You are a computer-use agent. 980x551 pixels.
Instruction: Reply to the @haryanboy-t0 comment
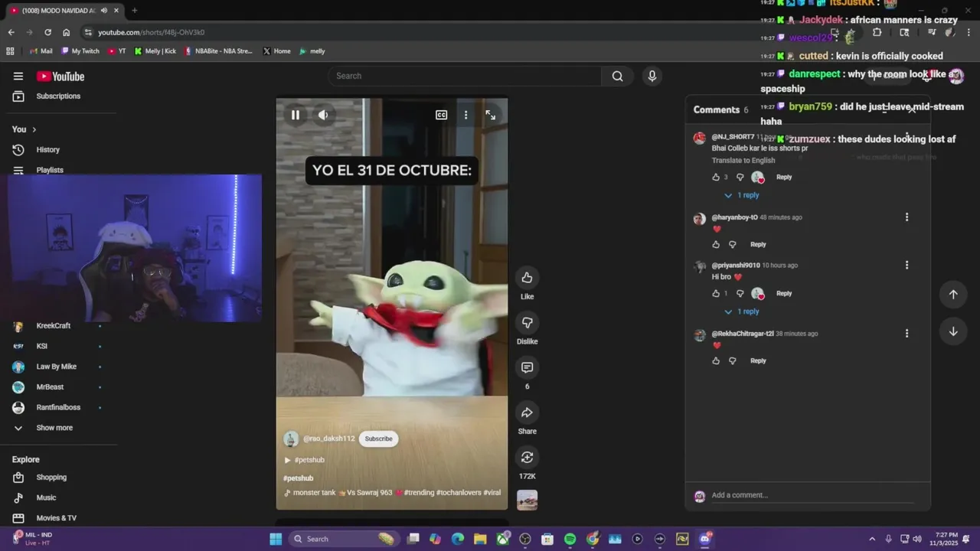pyautogui.click(x=758, y=244)
